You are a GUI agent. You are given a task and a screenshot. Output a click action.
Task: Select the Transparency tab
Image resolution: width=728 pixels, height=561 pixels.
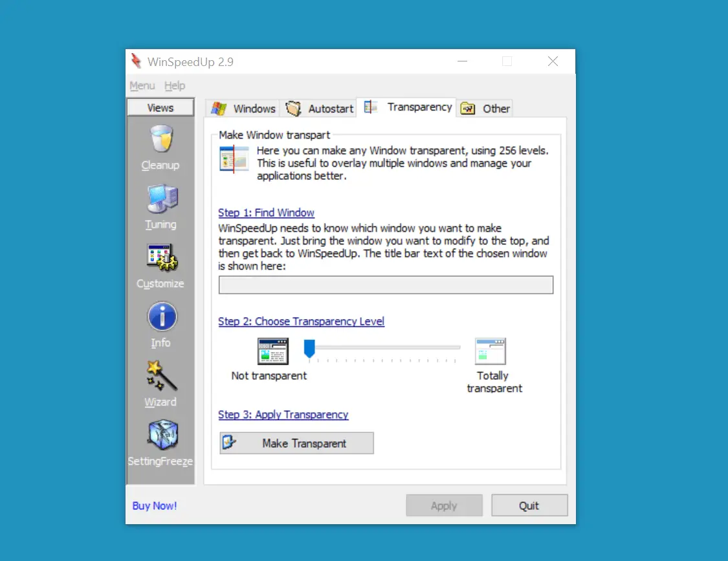click(x=406, y=107)
